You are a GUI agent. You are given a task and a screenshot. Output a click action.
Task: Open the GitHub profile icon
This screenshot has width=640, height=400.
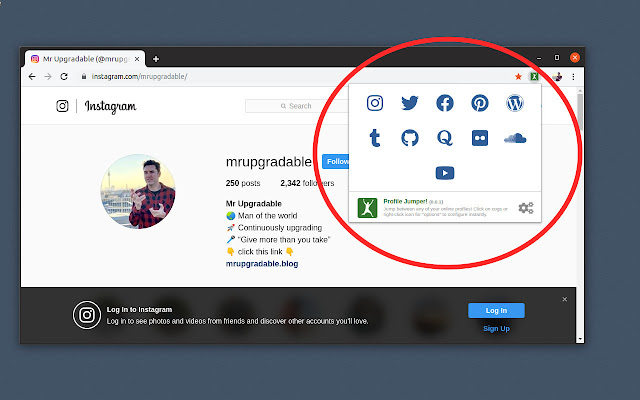click(410, 138)
